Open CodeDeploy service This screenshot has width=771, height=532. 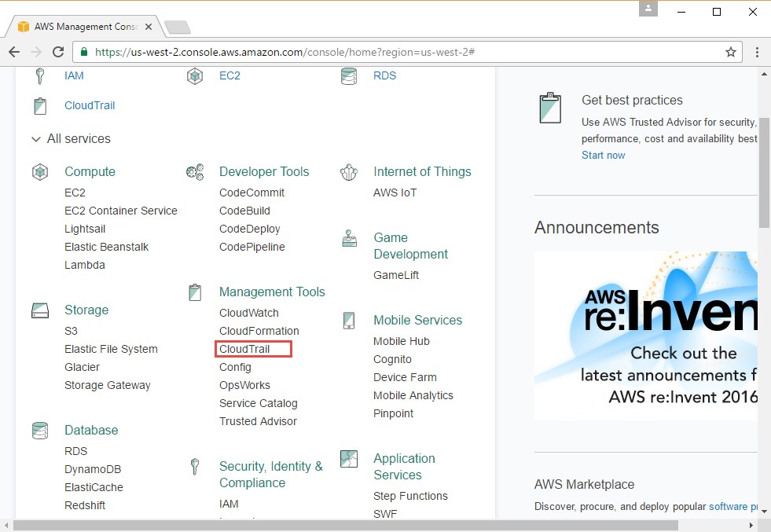coord(250,229)
